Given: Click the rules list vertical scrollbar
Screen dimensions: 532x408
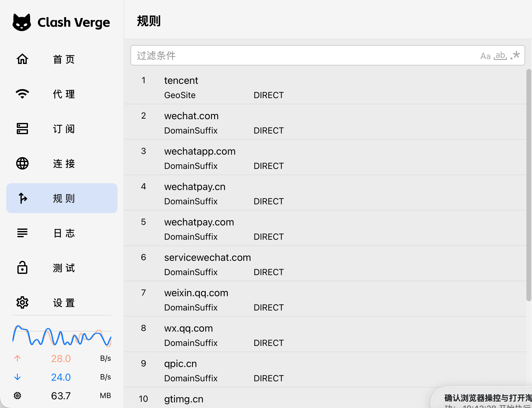Looking at the screenshot, I should tap(529, 185).
